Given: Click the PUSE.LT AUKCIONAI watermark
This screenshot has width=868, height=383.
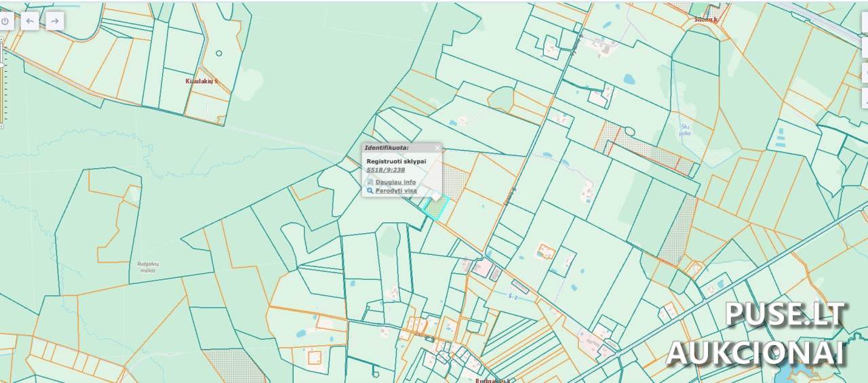Looking at the screenshot, I should pos(755,333).
